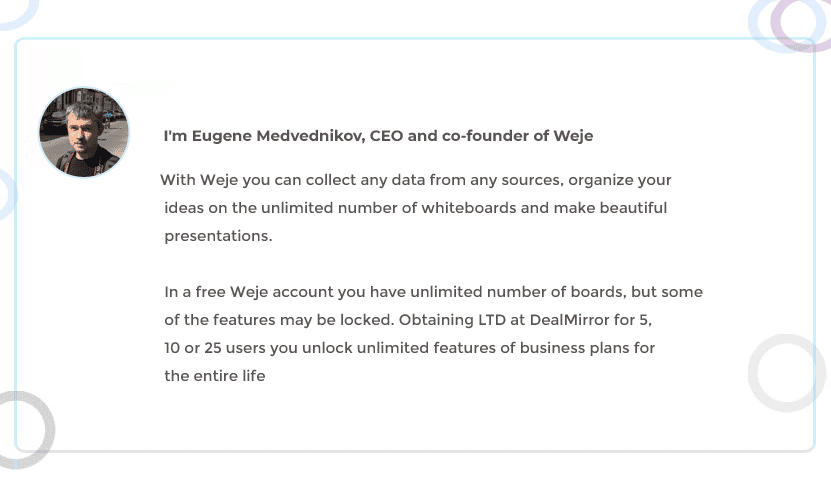Click the line starting "With Weje you can collect"
The height and width of the screenshot is (481, 831).
click(416, 180)
